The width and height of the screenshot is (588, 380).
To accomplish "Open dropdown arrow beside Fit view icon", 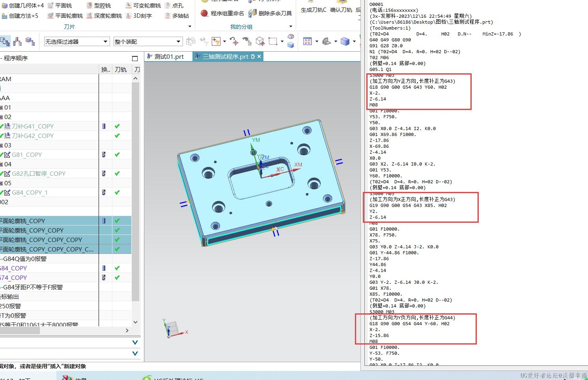I will [x=317, y=41].
